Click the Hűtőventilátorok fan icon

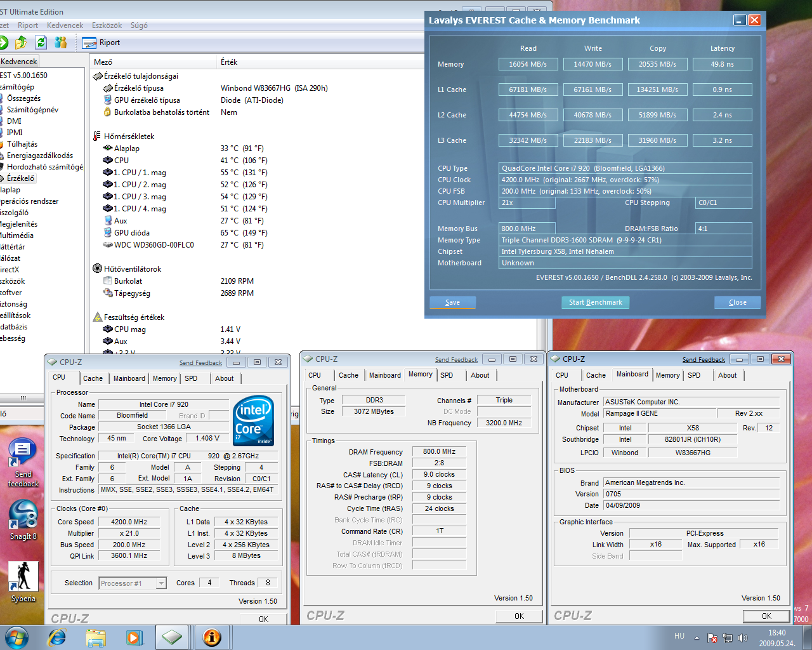[97, 269]
